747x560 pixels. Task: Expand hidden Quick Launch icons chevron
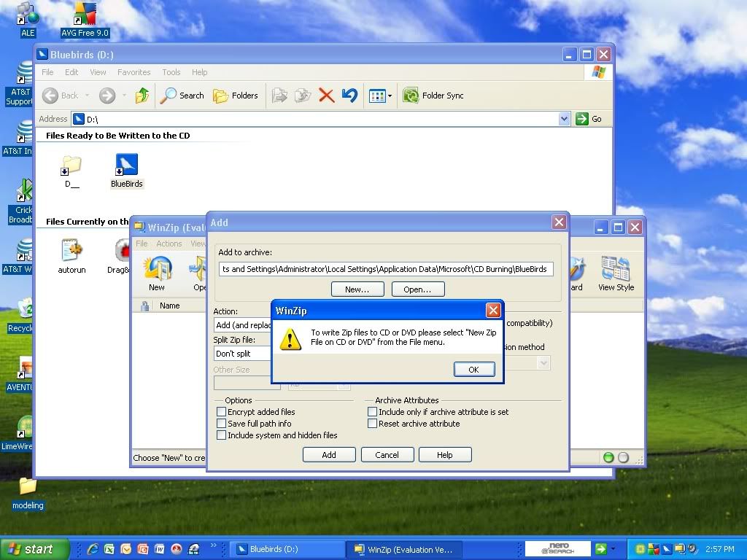213,545
